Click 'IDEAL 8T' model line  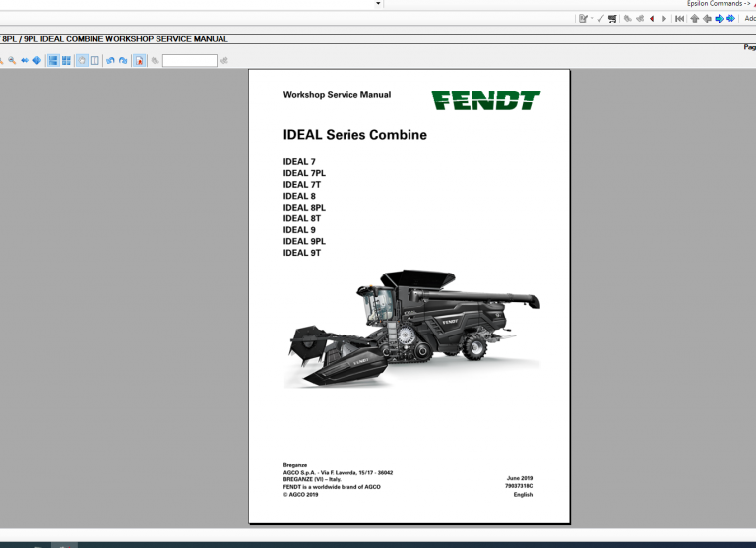point(302,218)
